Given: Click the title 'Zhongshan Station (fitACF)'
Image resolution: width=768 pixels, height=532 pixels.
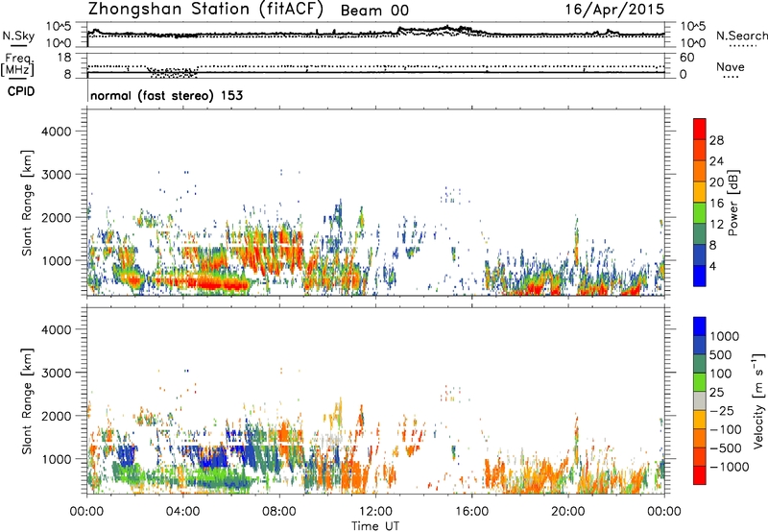Looking at the screenshot, I should click(x=205, y=10).
